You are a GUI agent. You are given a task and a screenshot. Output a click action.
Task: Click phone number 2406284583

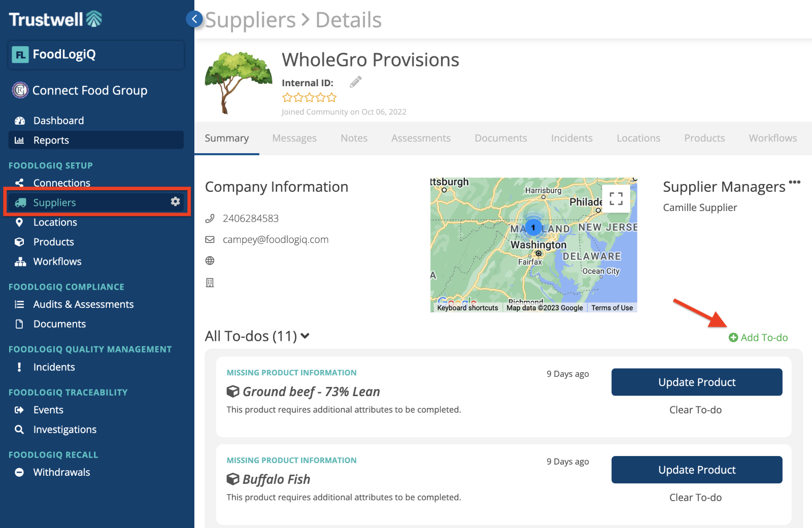(x=251, y=219)
